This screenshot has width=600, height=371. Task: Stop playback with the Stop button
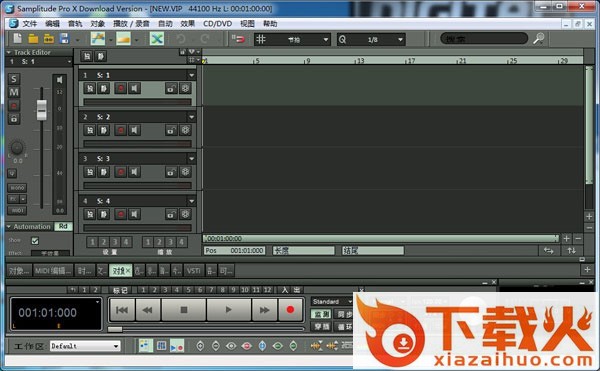[x=184, y=309]
